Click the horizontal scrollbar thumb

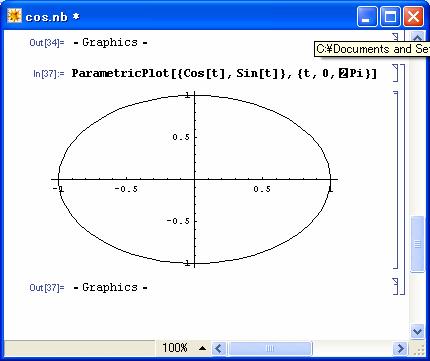click(269, 349)
